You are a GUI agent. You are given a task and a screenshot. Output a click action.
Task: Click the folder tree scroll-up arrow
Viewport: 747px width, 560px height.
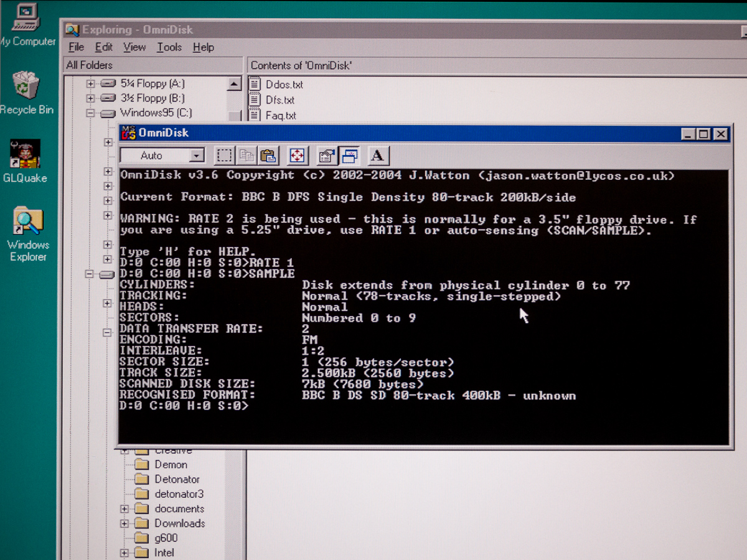pos(234,83)
